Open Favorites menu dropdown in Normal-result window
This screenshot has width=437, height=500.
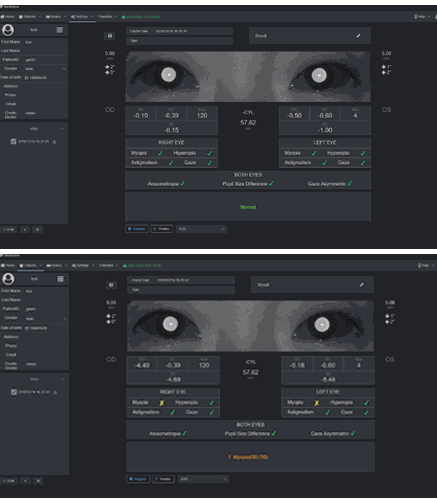click(x=107, y=17)
